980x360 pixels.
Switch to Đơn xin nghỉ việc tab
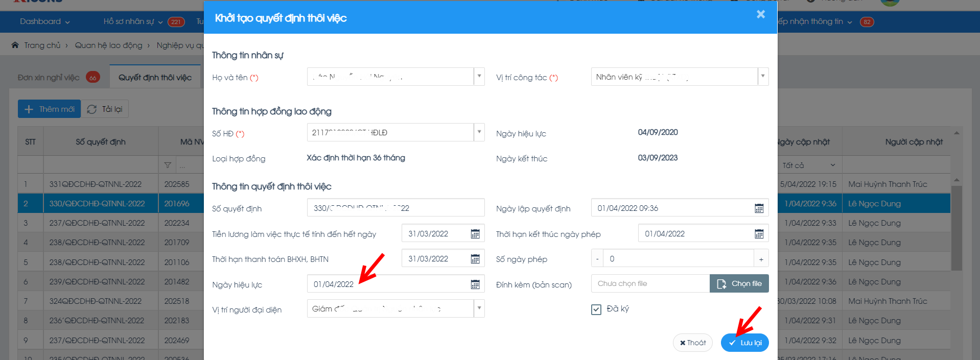pos(49,78)
